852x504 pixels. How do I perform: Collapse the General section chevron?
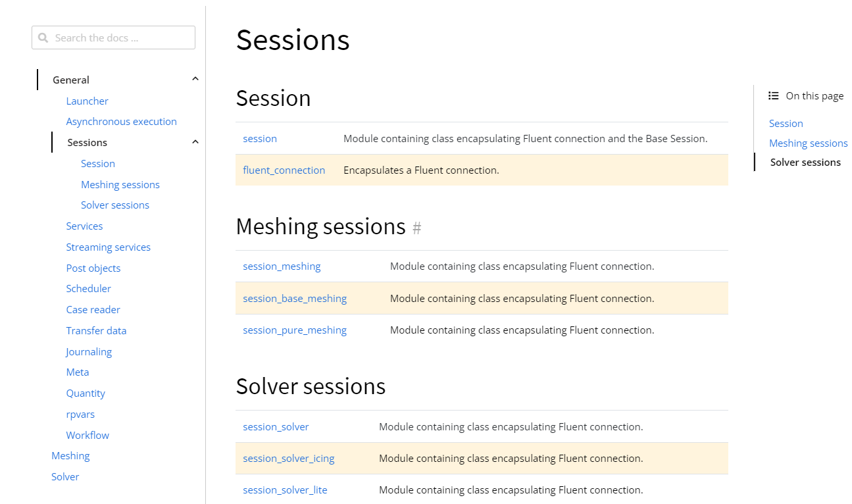(195, 79)
